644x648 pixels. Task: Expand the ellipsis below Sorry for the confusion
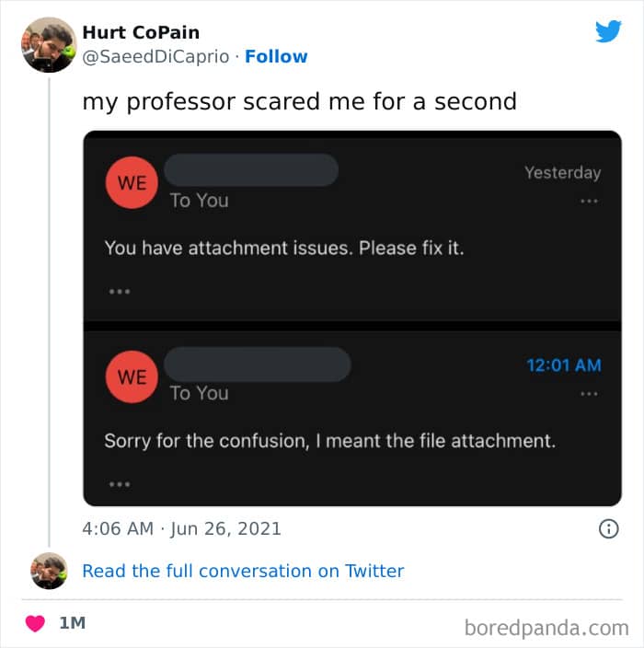tap(120, 484)
